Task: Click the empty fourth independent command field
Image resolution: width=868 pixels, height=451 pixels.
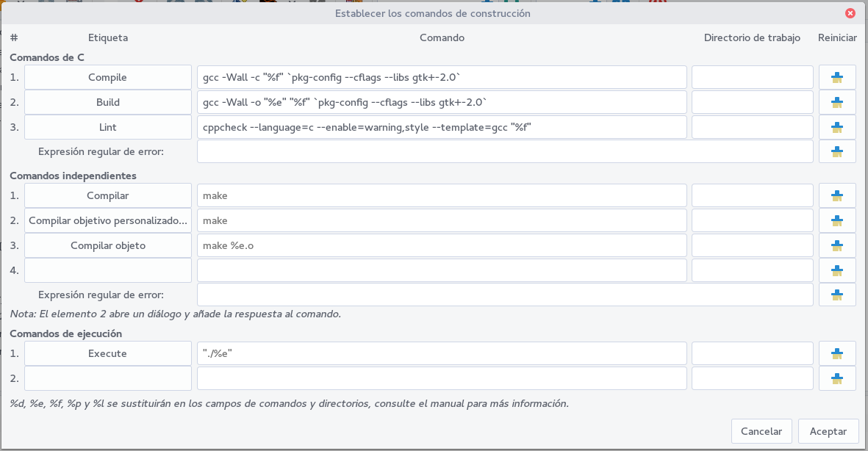Action: 441,270
